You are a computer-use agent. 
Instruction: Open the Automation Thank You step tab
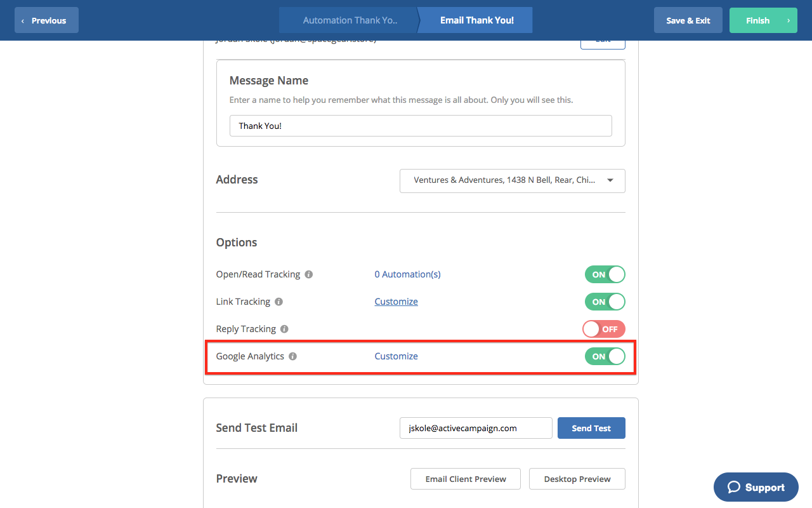pyautogui.click(x=350, y=20)
